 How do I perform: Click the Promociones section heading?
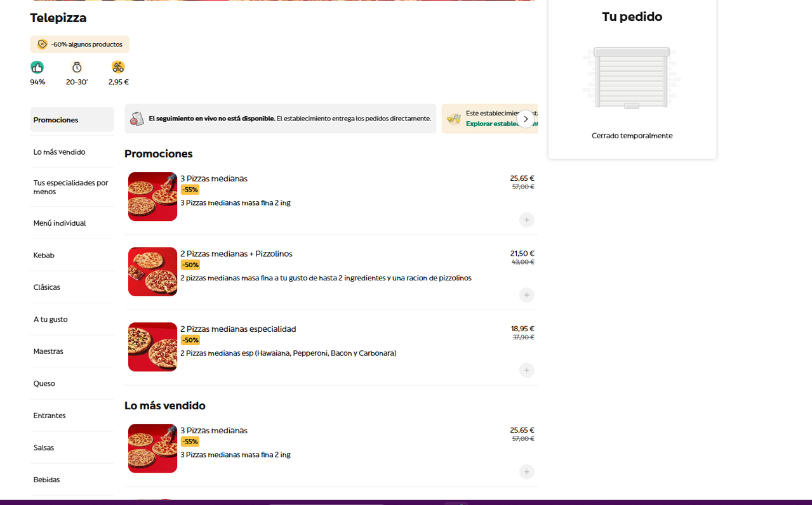pos(159,154)
